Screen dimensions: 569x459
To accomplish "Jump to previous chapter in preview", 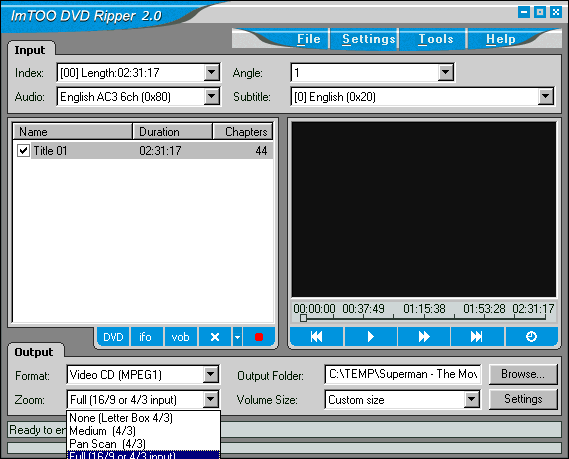I will [x=316, y=337].
